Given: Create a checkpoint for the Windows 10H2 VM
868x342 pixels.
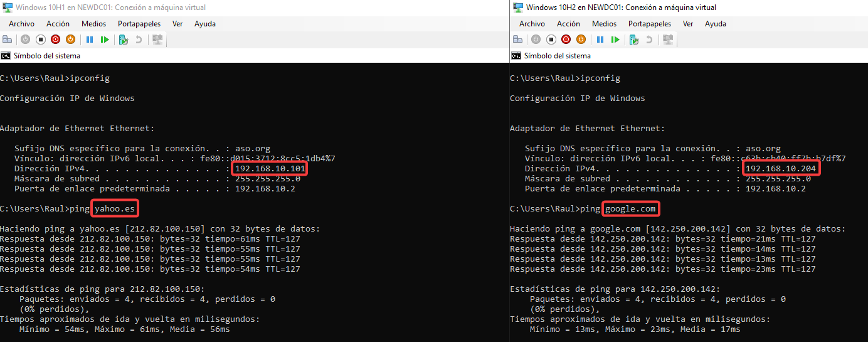Looking at the screenshot, I should (634, 40).
